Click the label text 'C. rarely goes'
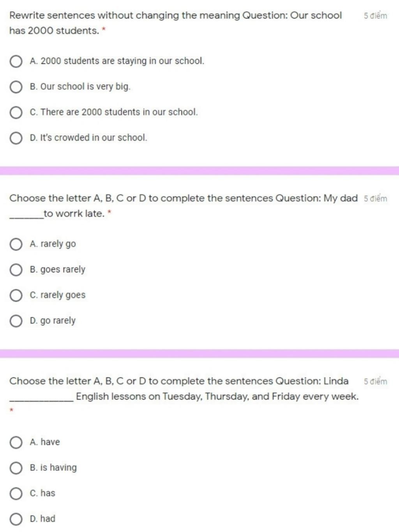Image resolution: width=399 pixels, height=532 pixels. pyautogui.click(x=58, y=295)
